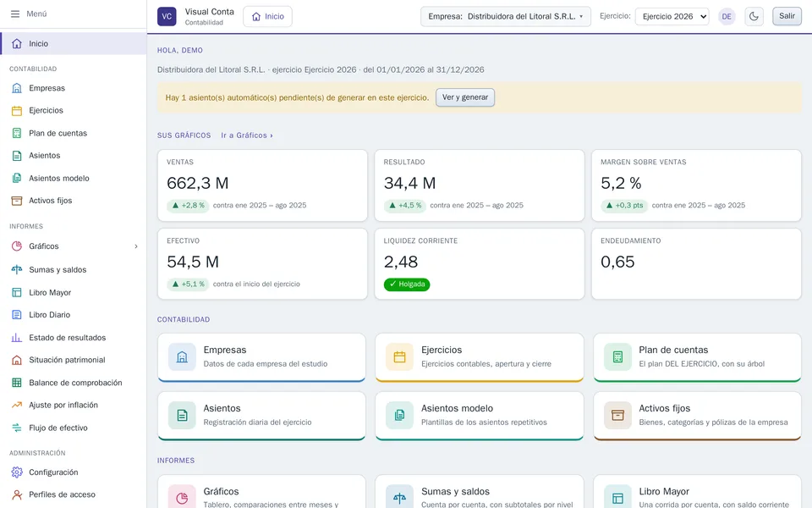Click the Asientos modelo icon in sidebar
812x508 pixels.
tap(17, 179)
